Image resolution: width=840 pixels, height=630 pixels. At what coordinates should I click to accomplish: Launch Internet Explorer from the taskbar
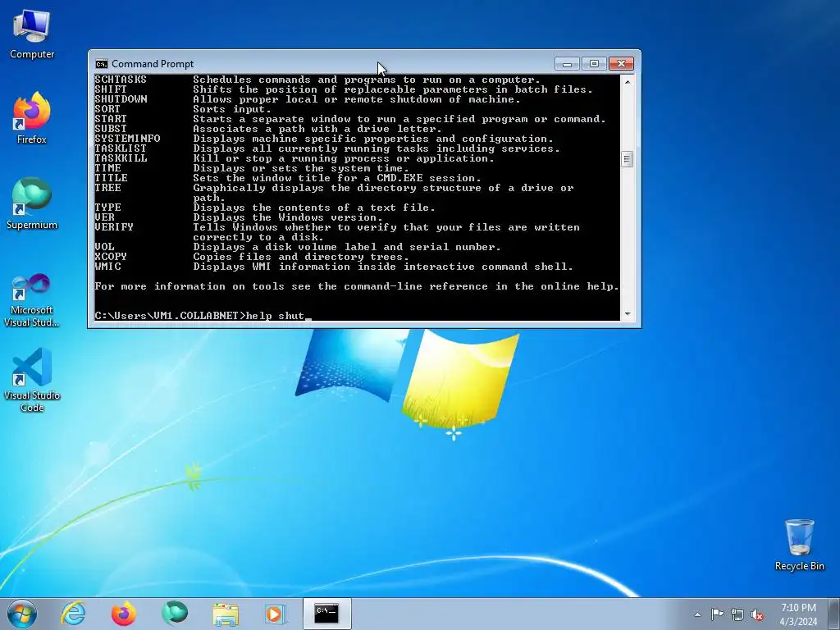tap(73, 614)
